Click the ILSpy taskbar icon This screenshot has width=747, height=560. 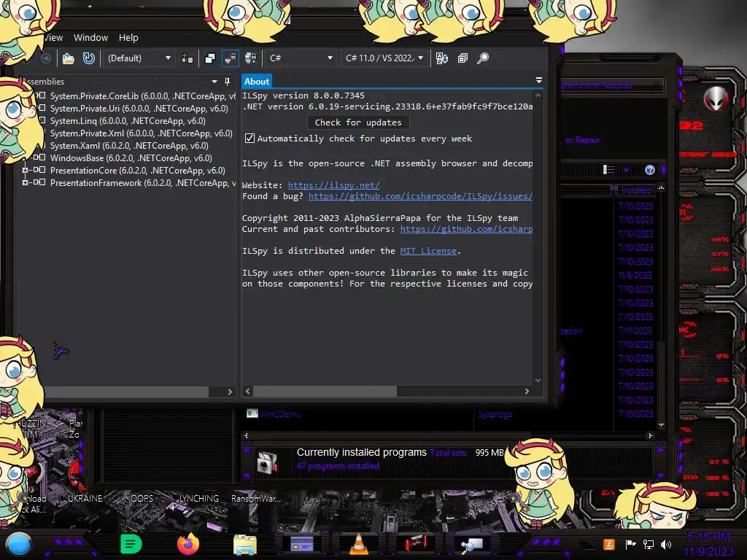(472, 544)
